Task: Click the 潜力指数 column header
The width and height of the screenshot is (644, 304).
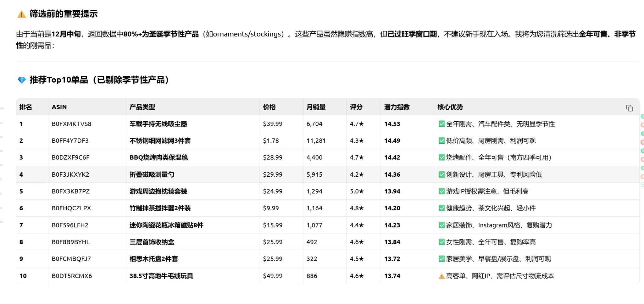Action: click(x=397, y=107)
